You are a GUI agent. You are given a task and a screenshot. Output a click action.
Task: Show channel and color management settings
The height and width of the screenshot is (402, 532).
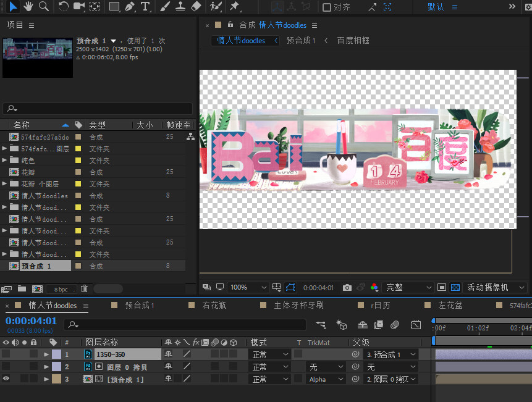[x=374, y=287]
